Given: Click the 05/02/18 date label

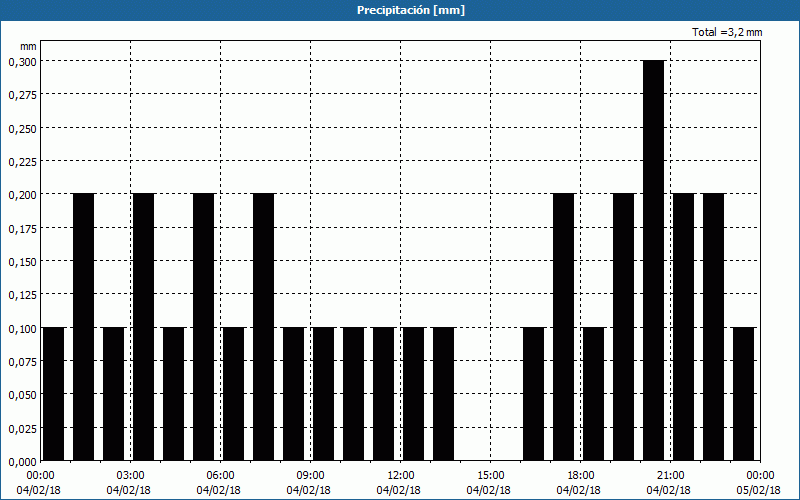Looking at the screenshot, I should click(x=758, y=490).
